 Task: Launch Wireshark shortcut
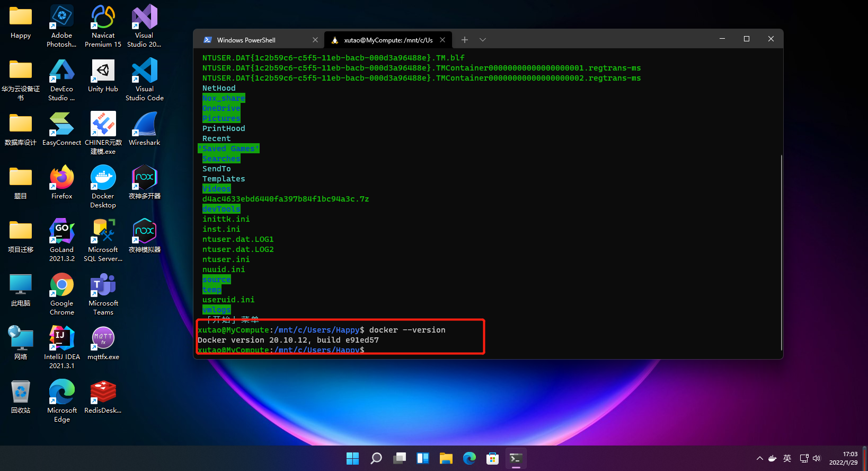coord(144,129)
